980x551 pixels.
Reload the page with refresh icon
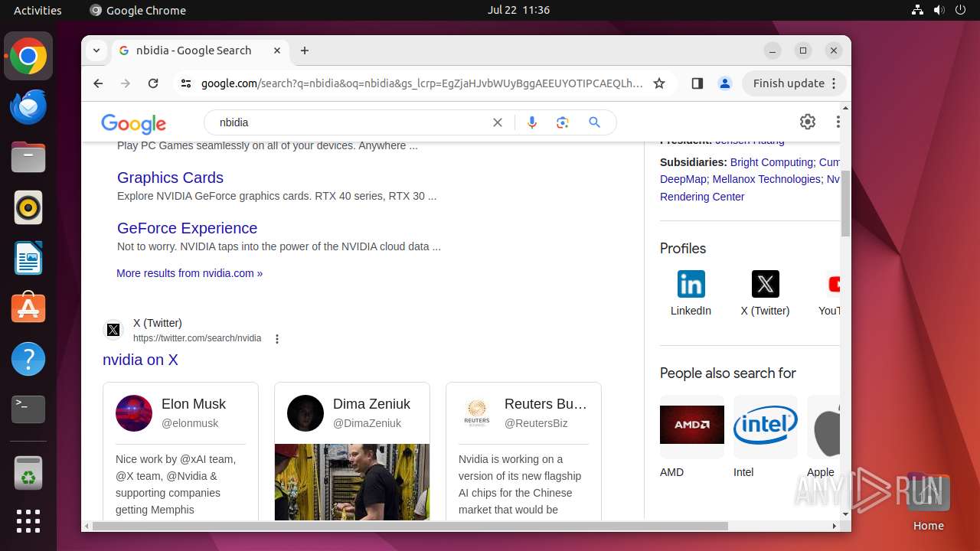point(153,83)
